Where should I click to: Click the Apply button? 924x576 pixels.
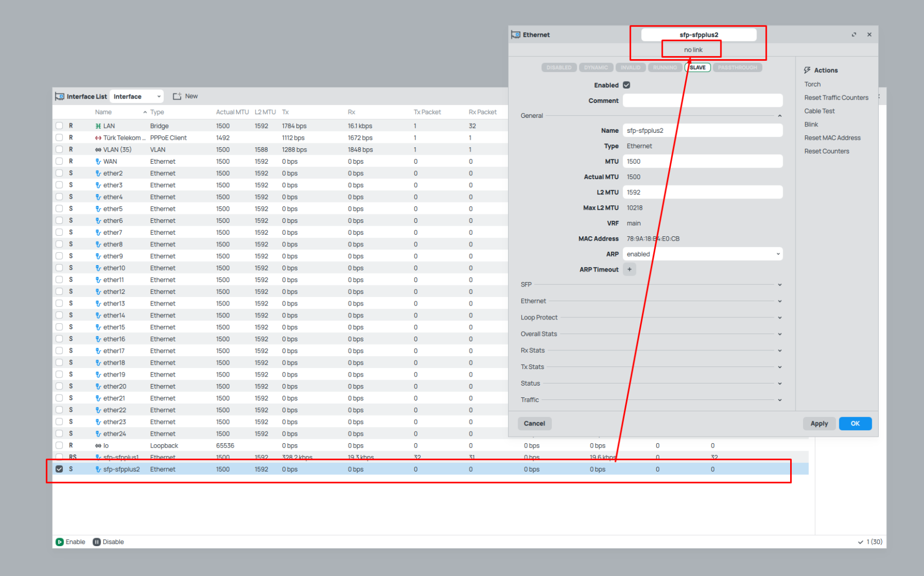[x=819, y=423]
